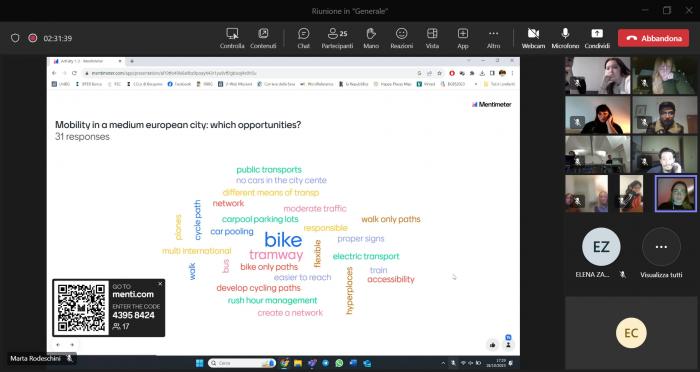
Task: Open WhatsApp from the Windows taskbar
Action: (x=339, y=363)
